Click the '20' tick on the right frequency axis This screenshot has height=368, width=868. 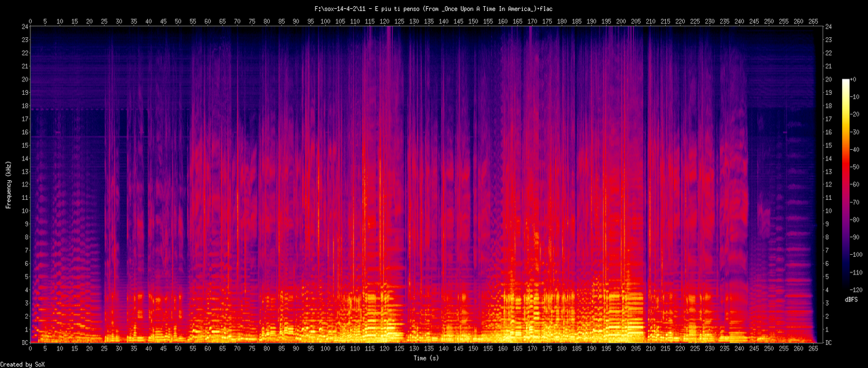pos(829,79)
